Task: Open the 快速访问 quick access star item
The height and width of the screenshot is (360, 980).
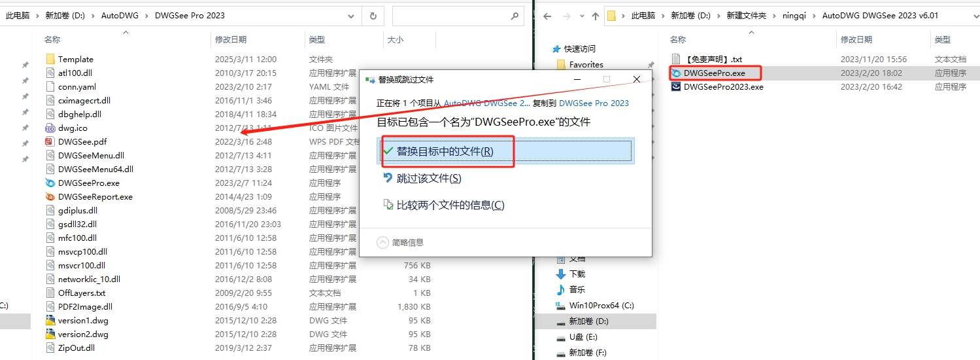Action: (574, 48)
